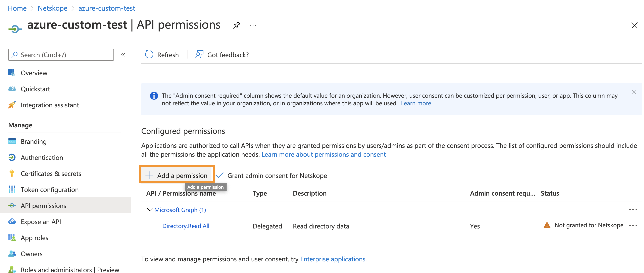This screenshot has width=644, height=273.
Task: Click the Got feedback icon
Action: pos(199,54)
